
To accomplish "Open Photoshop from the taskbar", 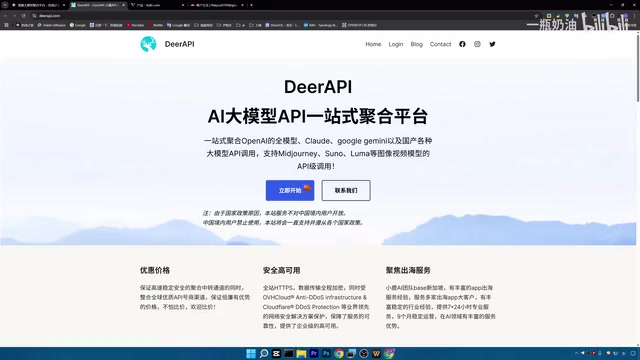I will pos(326,353).
